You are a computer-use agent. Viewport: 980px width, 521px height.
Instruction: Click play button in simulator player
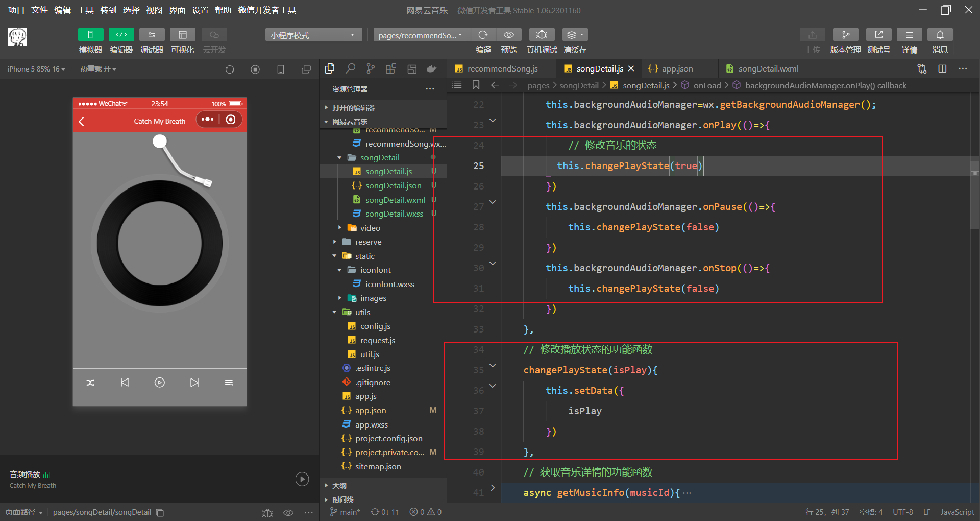pos(160,383)
